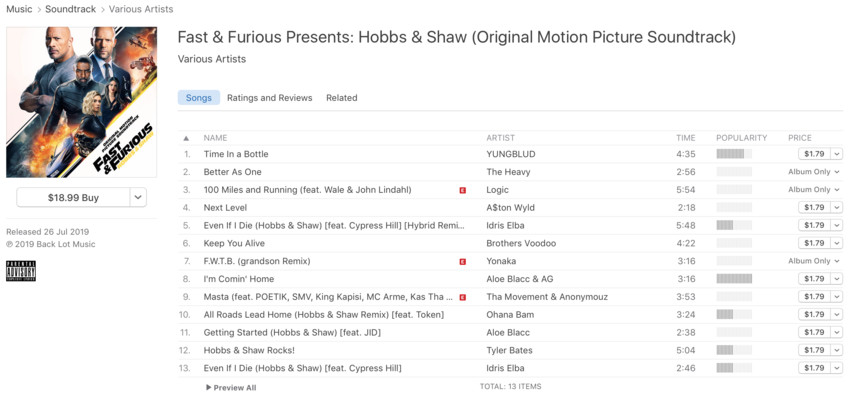
Task: Open price dropdown for Time In a Bottle
Action: coord(836,154)
